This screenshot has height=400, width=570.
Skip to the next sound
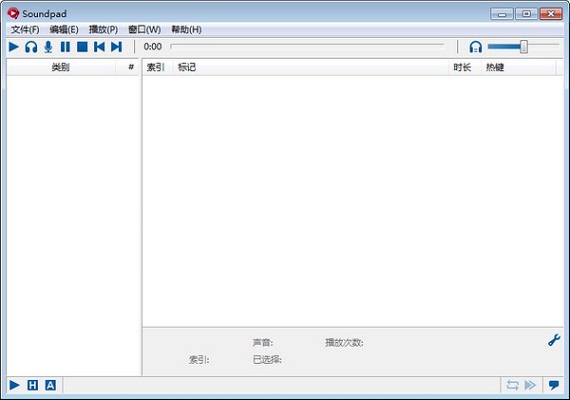tap(116, 47)
